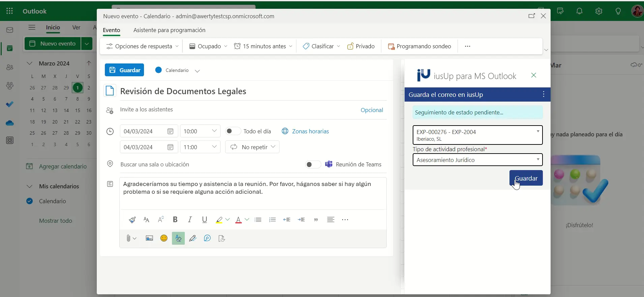Open Tipo de actividad profesional combo box
This screenshot has width=644, height=297.
(x=477, y=160)
